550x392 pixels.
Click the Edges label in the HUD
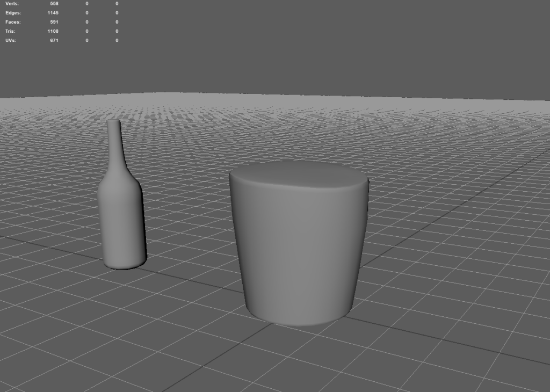point(13,13)
